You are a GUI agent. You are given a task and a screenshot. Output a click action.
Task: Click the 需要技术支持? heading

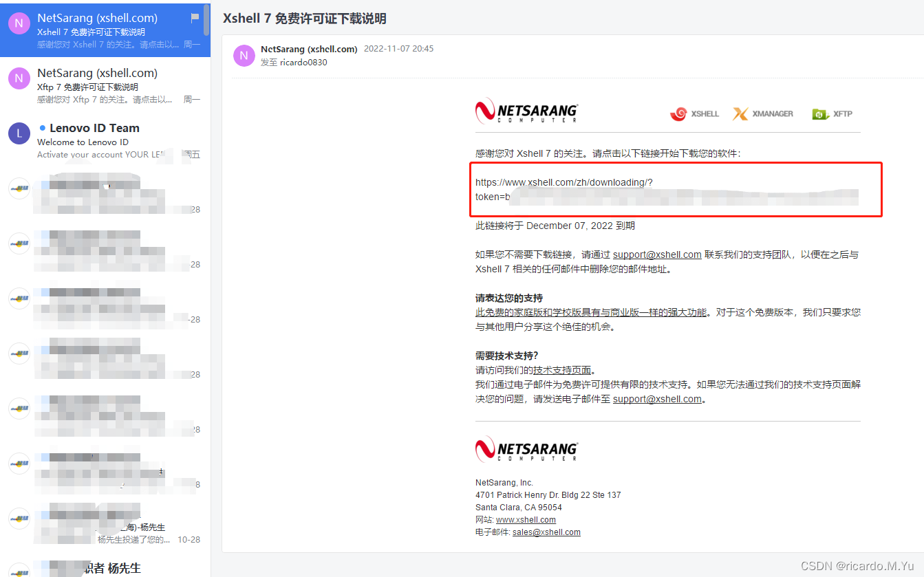pyautogui.click(x=507, y=356)
